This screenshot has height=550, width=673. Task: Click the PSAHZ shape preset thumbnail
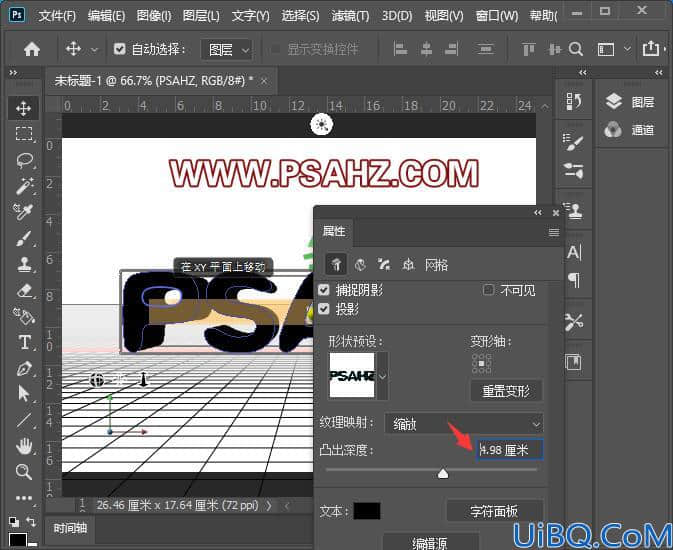pos(352,376)
